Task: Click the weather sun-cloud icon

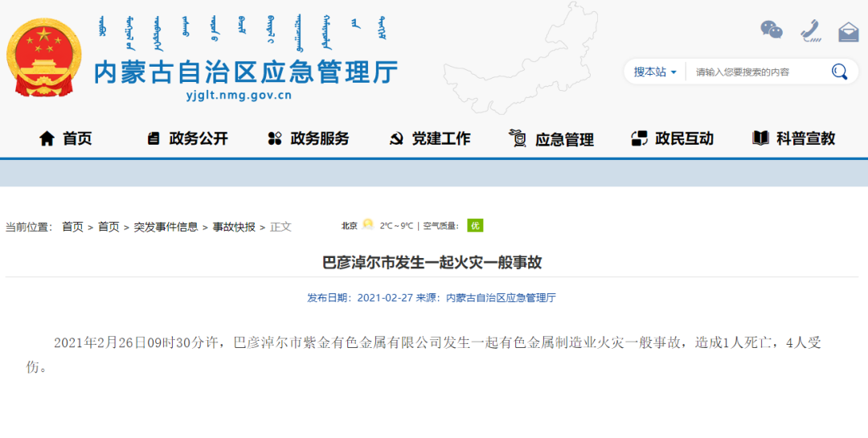Action: [367, 225]
